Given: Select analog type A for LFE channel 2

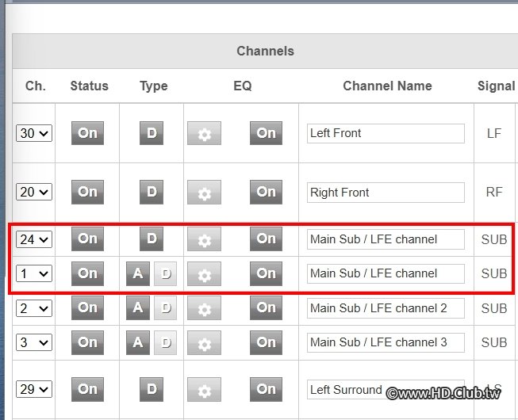Looking at the screenshot, I should tap(138, 308).
